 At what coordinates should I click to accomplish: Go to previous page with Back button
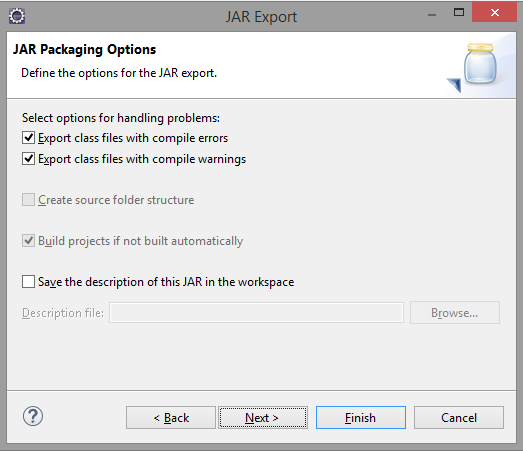(171, 418)
